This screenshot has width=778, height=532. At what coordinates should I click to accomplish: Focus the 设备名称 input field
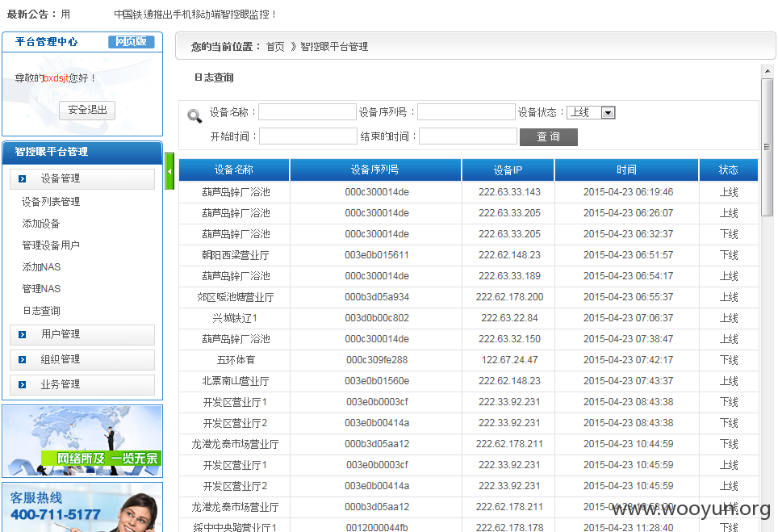point(307,112)
